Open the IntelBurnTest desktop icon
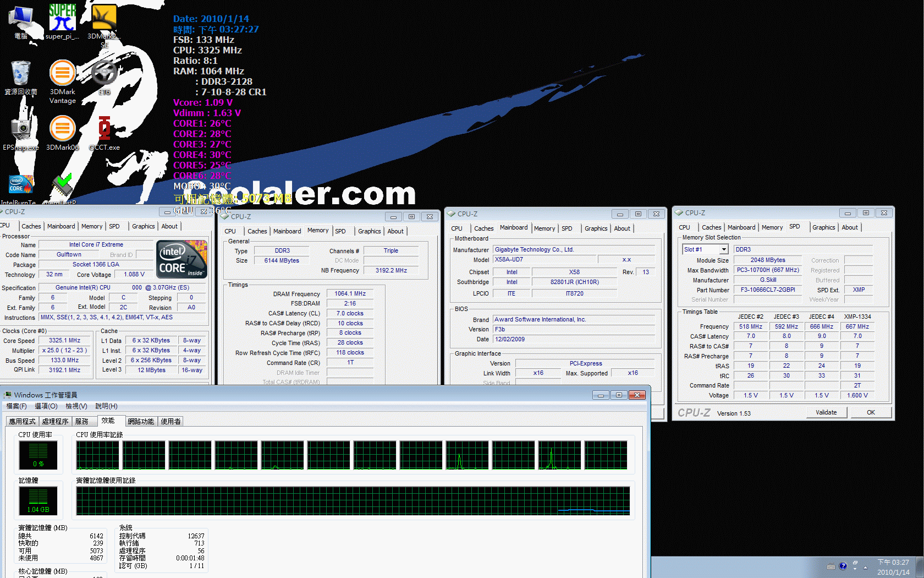Viewport: 924px width, 578px height. pyautogui.click(x=21, y=189)
